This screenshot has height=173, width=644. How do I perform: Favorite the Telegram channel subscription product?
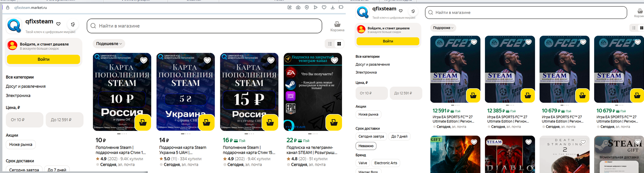coord(334,60)
